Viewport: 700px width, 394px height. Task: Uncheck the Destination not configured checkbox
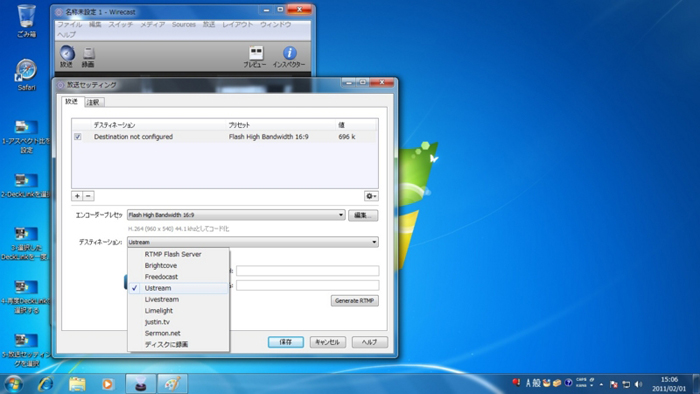pyautogui.click(x=78, y=137)
